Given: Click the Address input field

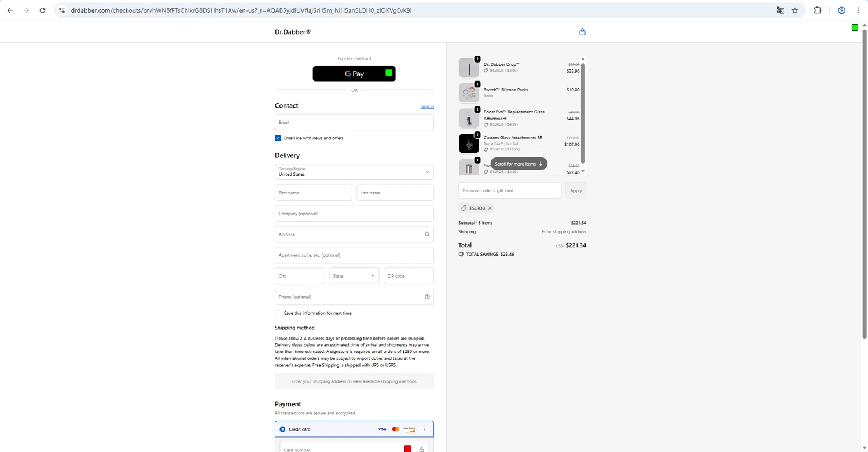Looking at the screenshot, I should [x=354, y=234].
